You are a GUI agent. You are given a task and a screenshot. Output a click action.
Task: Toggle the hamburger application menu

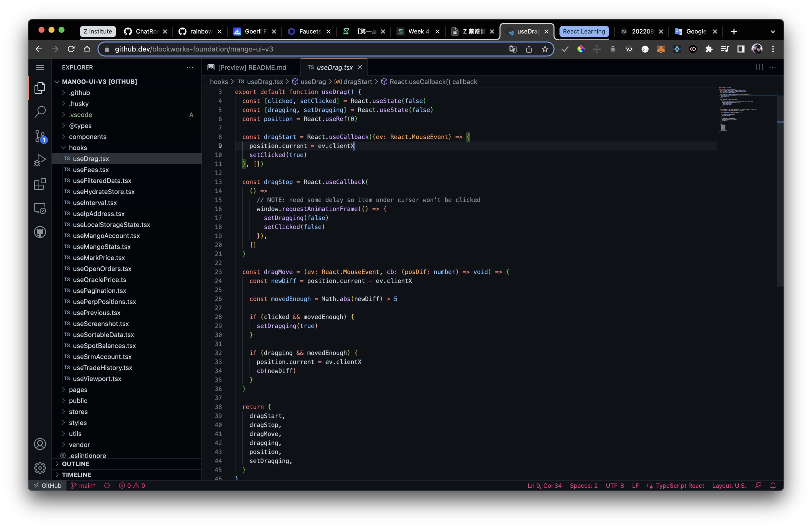(40, 67)
